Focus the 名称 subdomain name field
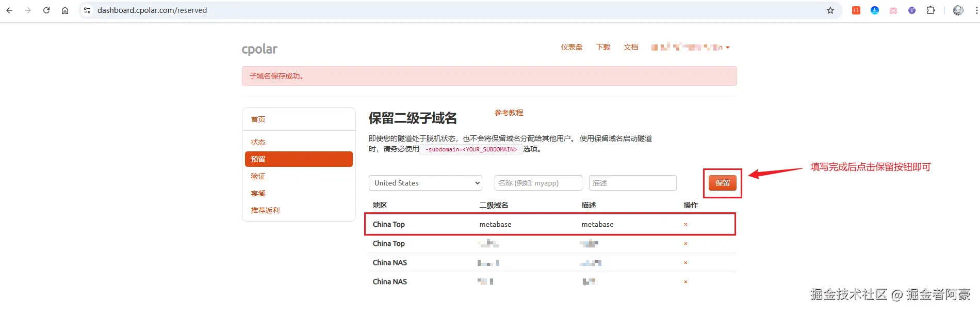This screenshot has height=311, width=980. coord(538,183)
